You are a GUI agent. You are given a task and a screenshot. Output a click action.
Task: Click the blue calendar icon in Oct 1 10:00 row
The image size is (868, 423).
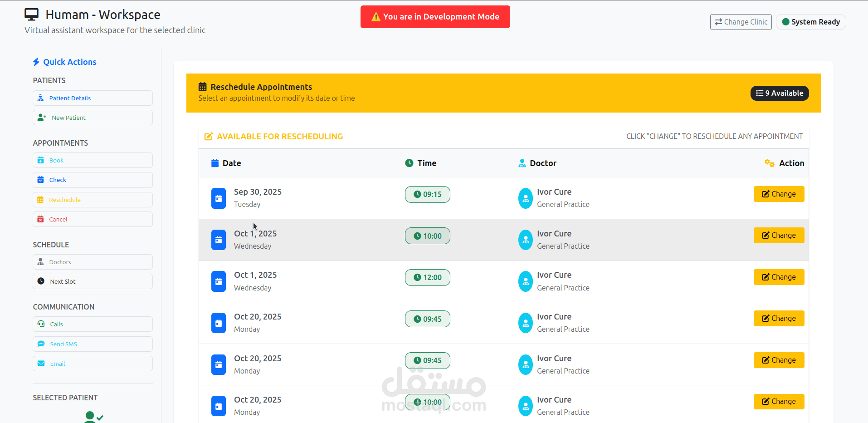(x=219, y=240)
